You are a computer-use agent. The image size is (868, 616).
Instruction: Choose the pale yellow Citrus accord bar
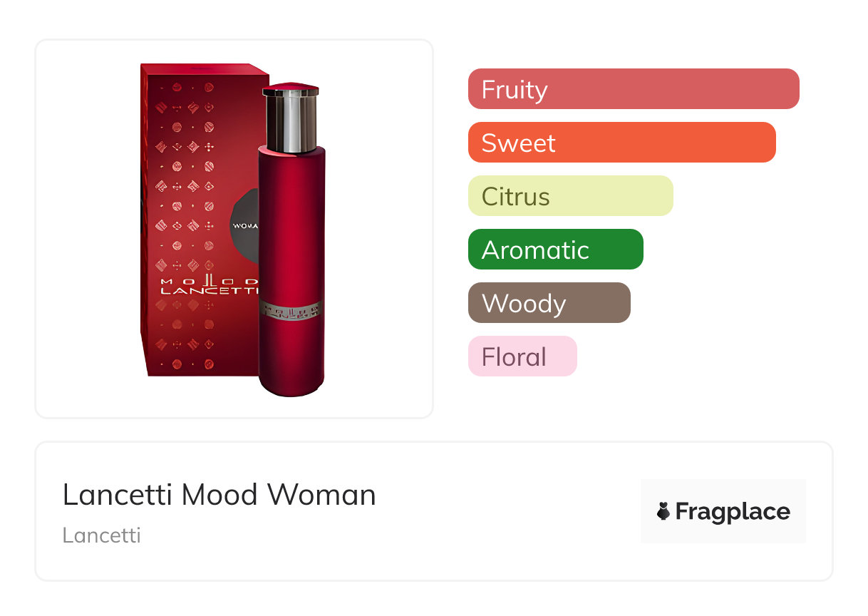(x=570, y=196)
